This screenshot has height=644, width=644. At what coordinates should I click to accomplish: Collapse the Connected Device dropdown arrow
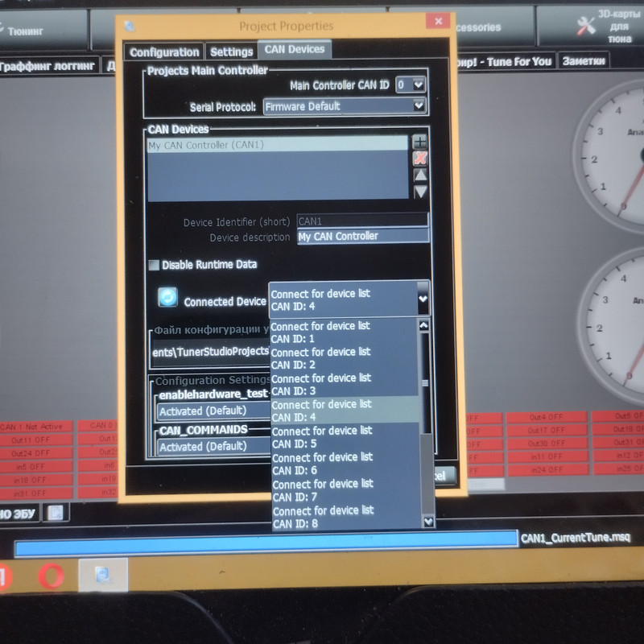(x=423, y=299)
